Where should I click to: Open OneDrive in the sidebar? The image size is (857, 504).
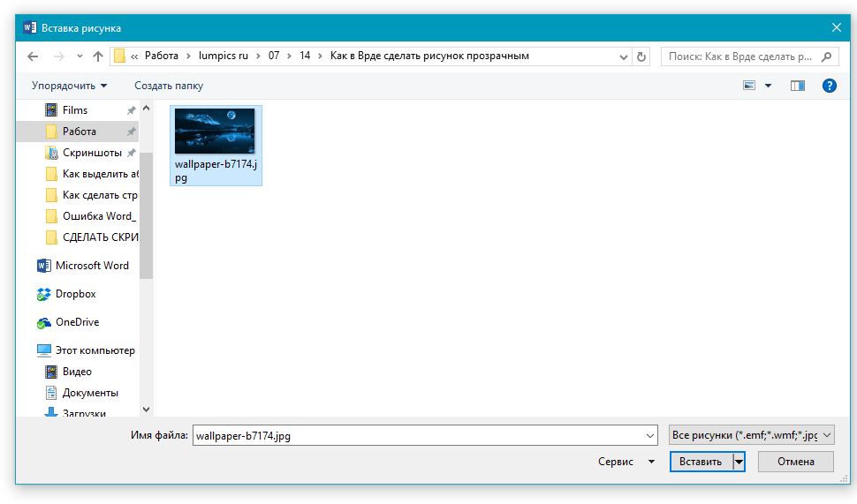(x=77, y=322)
